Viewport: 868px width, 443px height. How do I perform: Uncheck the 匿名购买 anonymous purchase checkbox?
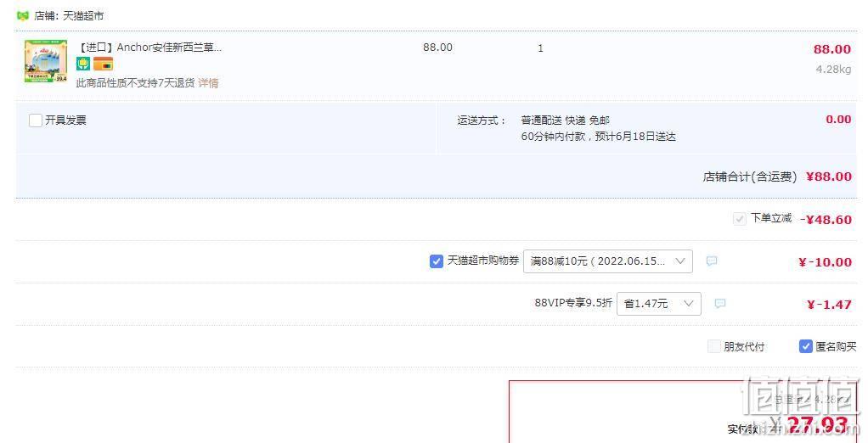[806, 346]
